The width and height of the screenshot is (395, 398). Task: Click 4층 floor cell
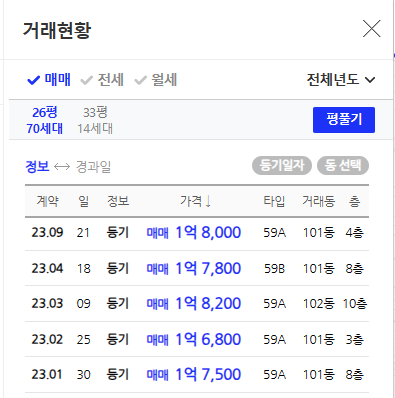click(x=354, y=232)
